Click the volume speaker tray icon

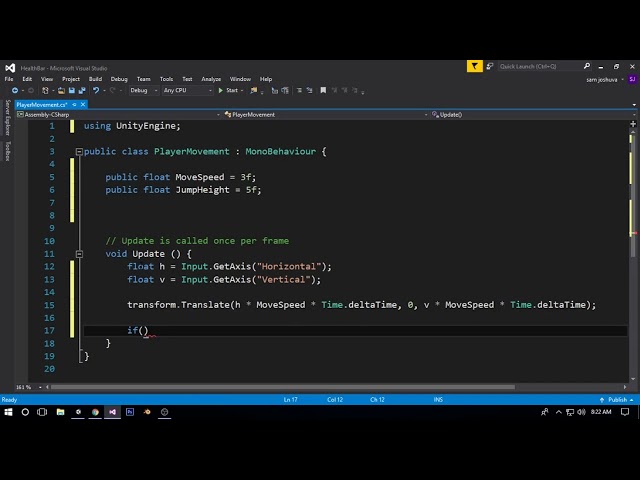pos(582,412)
